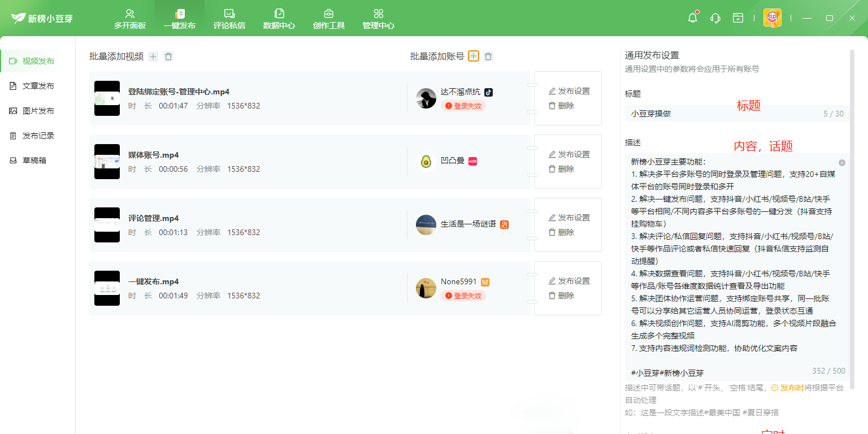
Task: Click 发布设置 for 媒体账号.mp4
Action: [569, 154]
